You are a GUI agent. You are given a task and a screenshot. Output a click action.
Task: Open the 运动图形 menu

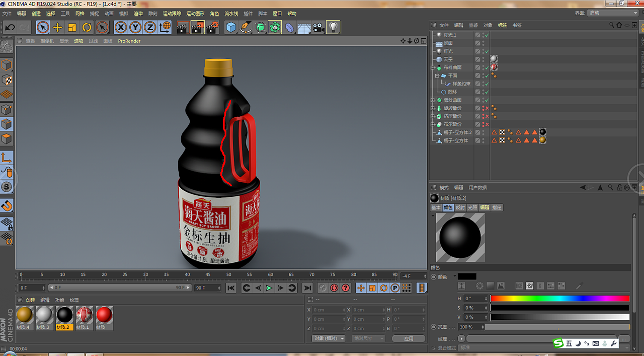(x=195, y=13)
